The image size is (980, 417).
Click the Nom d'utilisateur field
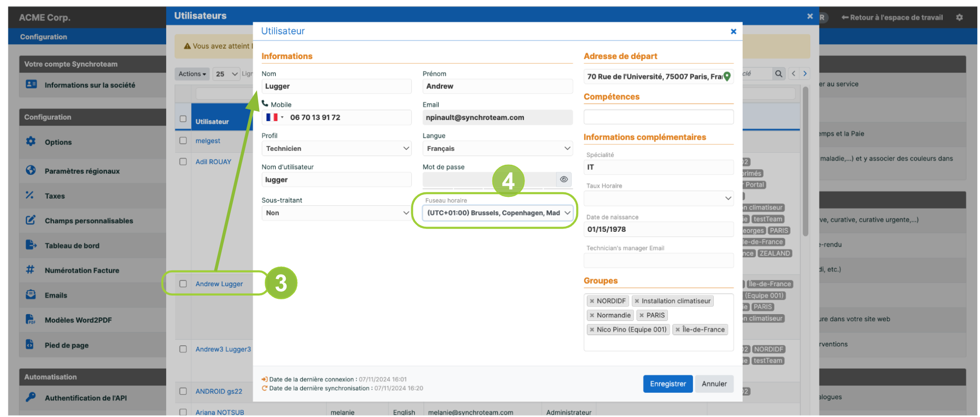(336, 180)
